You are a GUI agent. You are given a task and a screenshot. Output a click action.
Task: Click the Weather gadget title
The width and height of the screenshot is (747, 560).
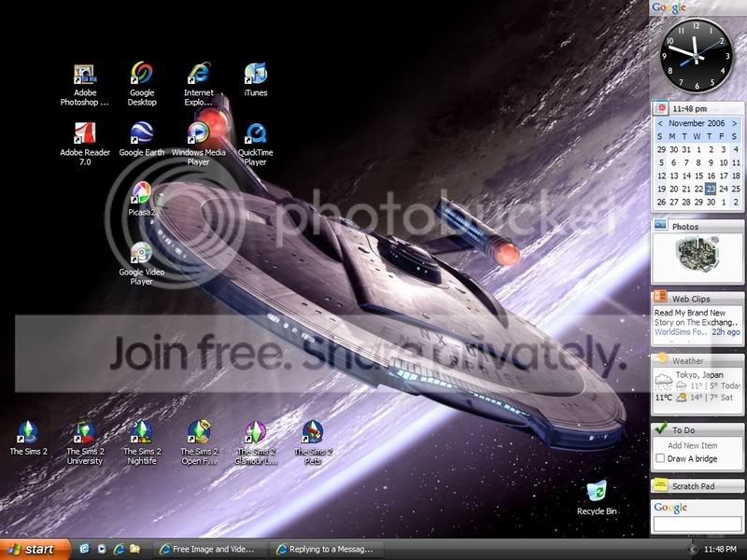(x=687, y=360)
